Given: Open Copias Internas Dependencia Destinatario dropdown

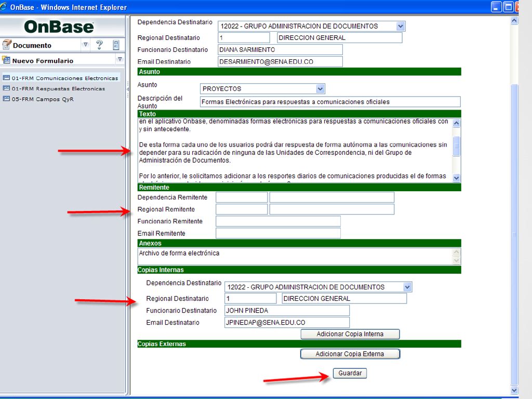Looking at the screenshot, I should [407, 287].
